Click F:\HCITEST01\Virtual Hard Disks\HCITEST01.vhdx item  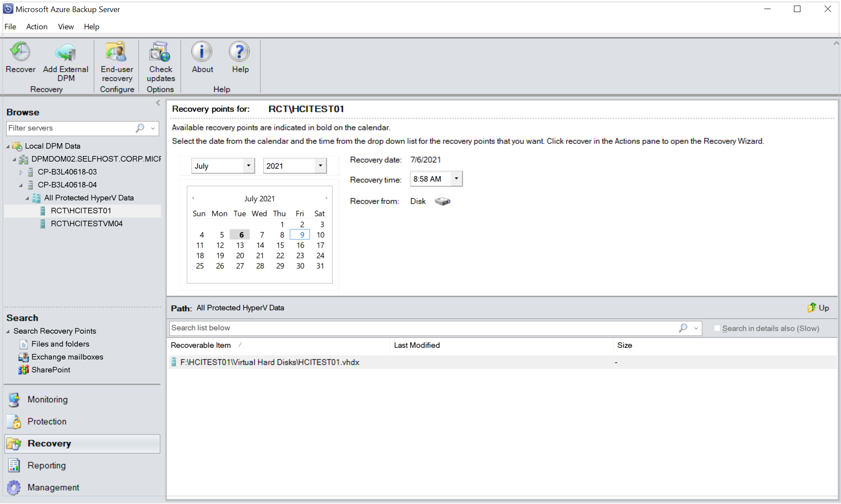pyautogui.click(x=269, y=362)
